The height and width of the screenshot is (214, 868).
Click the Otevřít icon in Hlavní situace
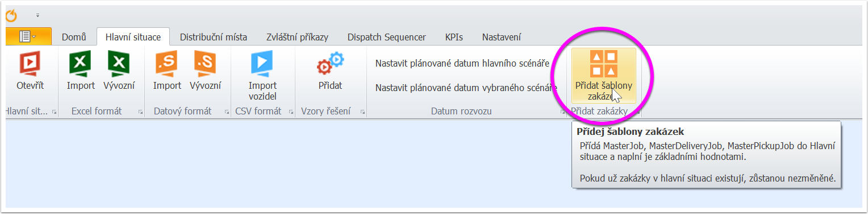[x=30, y=64]
